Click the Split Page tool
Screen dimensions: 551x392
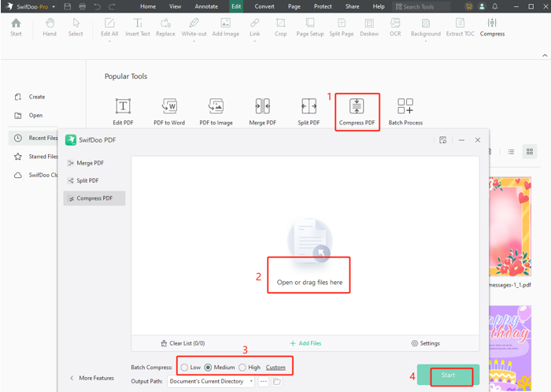(x=341, y=28)
